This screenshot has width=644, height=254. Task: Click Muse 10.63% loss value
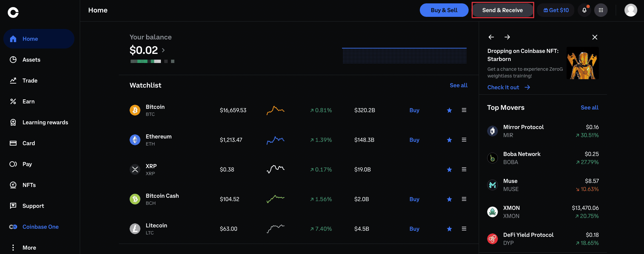click(587, 189)
